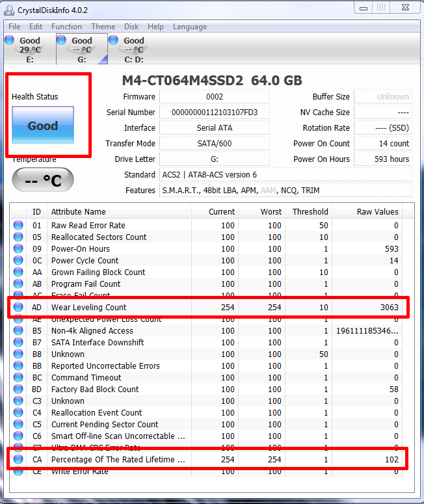This screenshot has width=424, height=504.
Task: Click the Standard field ACS2 ATA8-ACS
Action: click(285, 174)
